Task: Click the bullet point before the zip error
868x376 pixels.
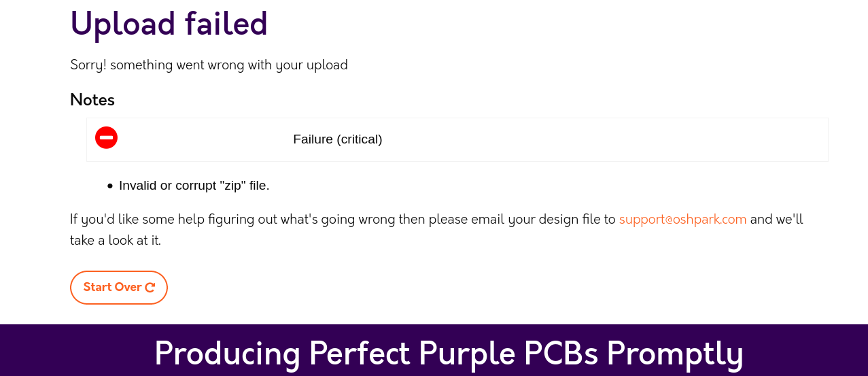Action: [x=110, y=186]
